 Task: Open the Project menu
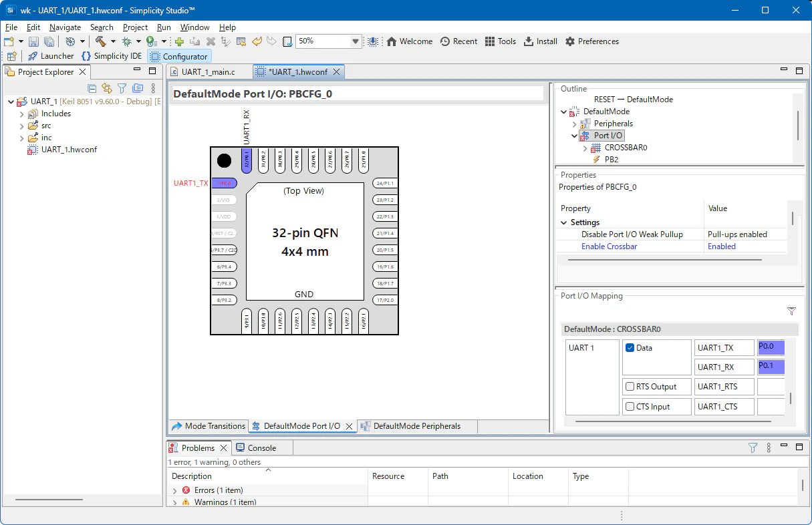coord(135,27)
